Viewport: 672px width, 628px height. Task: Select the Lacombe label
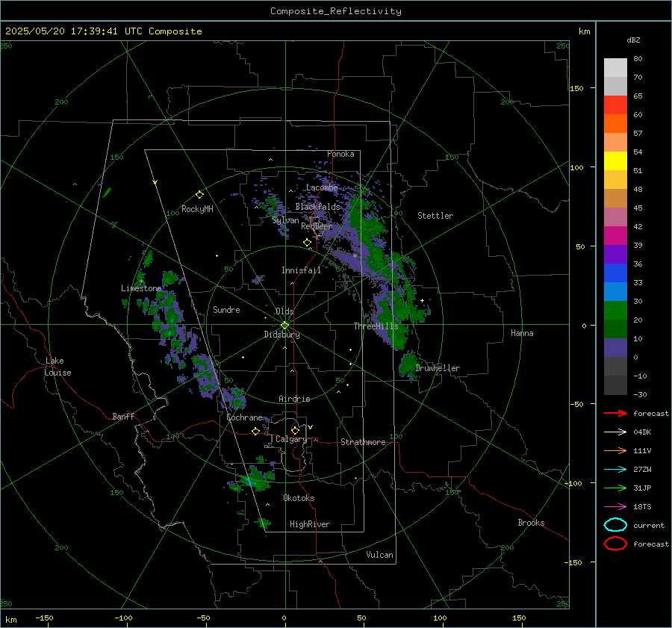[322, 187]
